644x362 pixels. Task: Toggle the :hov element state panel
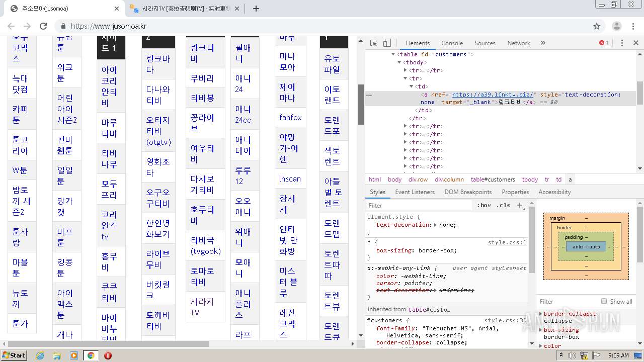tap(484, 205)
